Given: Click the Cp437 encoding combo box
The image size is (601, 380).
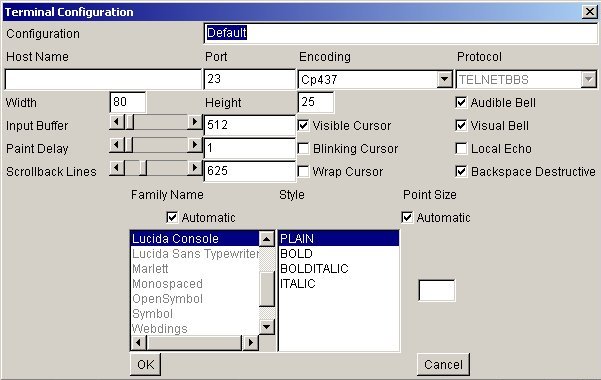Looking at the screenshot, I should coord(375,79).
